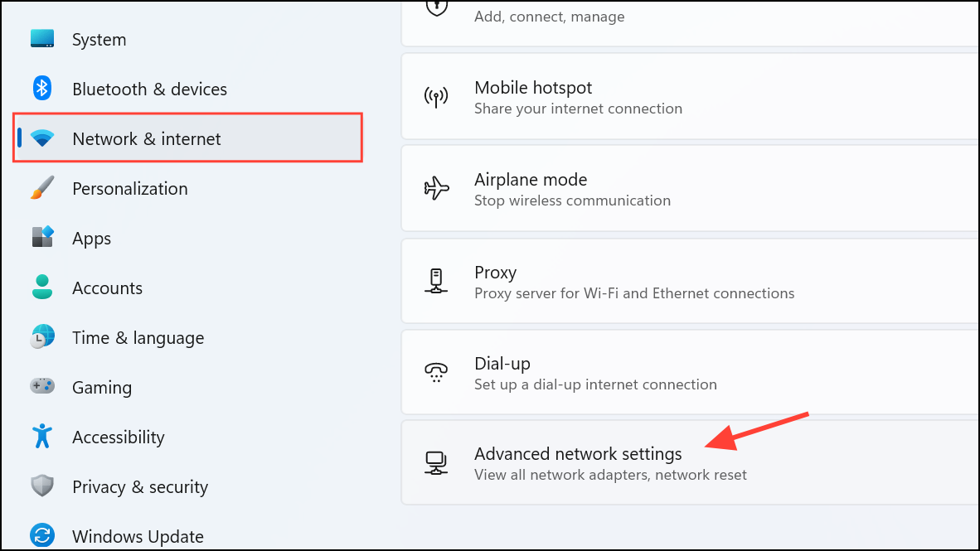Screen dimensions: 980x551
Task: Click the Bluetooth icon in the sidebar
Action: 41,89
